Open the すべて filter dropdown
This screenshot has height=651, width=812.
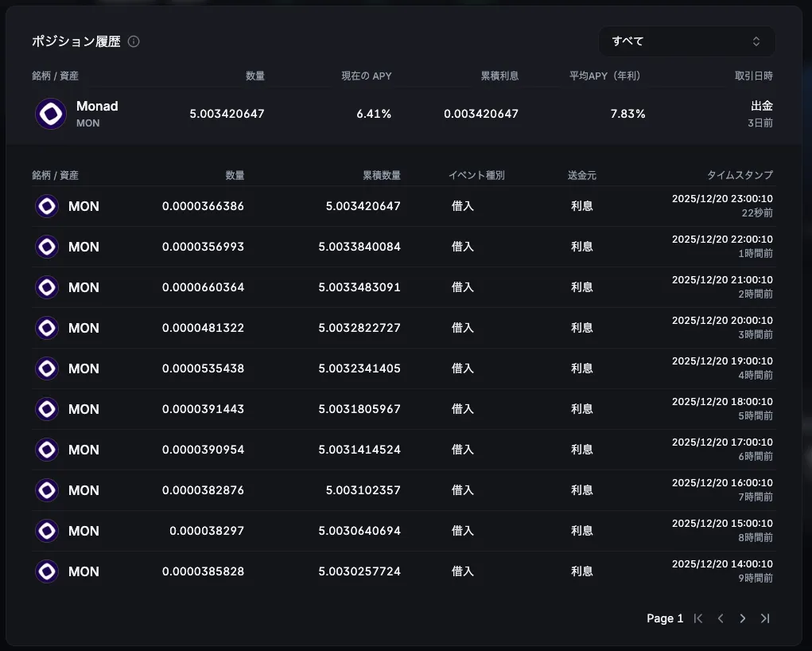(686, 41)
